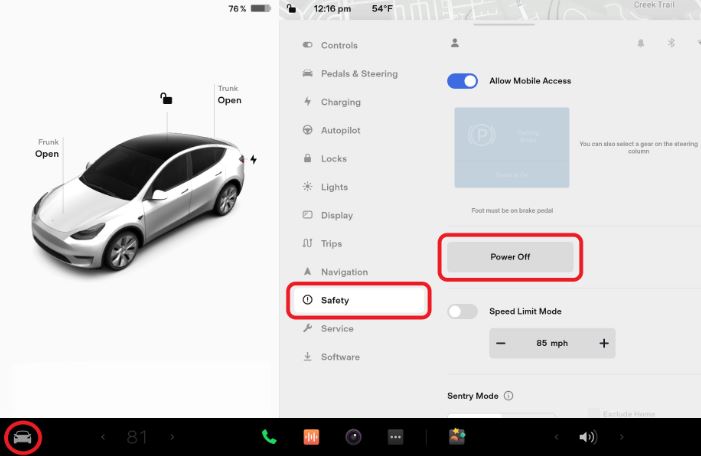Tap the Sentry Mode info icon
The width and height of the screenshot is (701, 456).
coord(509,396)
